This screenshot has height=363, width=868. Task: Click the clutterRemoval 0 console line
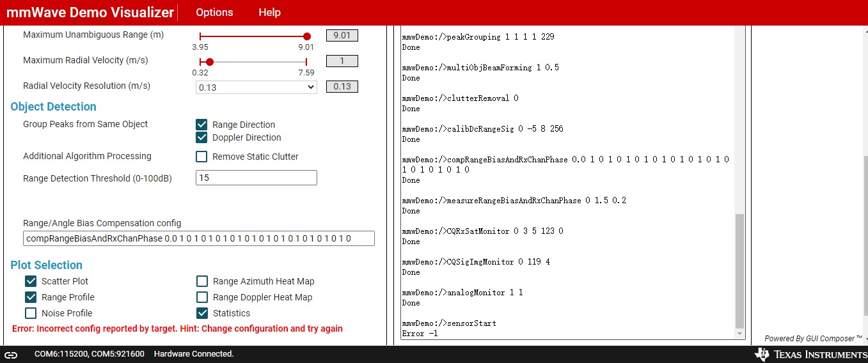(x=460, y=98)
